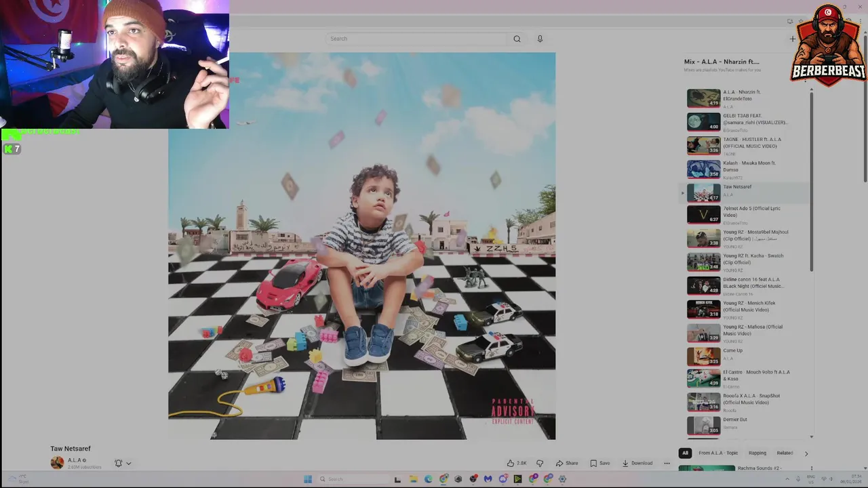This screenshot has width=868, height=488.
Task: Play A.L.A - Nharzin ft. ElGrandeToto thumbnail
Action: pos(703,98)
